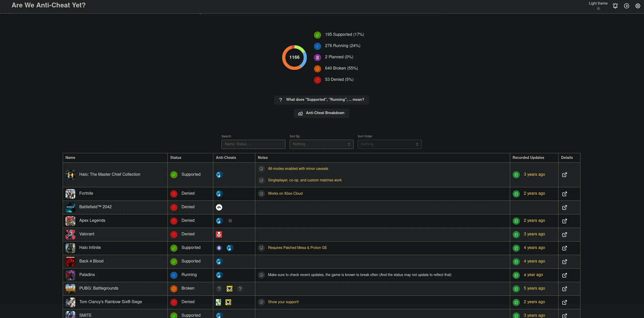The height and width of the screenshot is (318, 644).
Task: Click the Fortnite game thumbnail
Action: click(x=70, y=194)
